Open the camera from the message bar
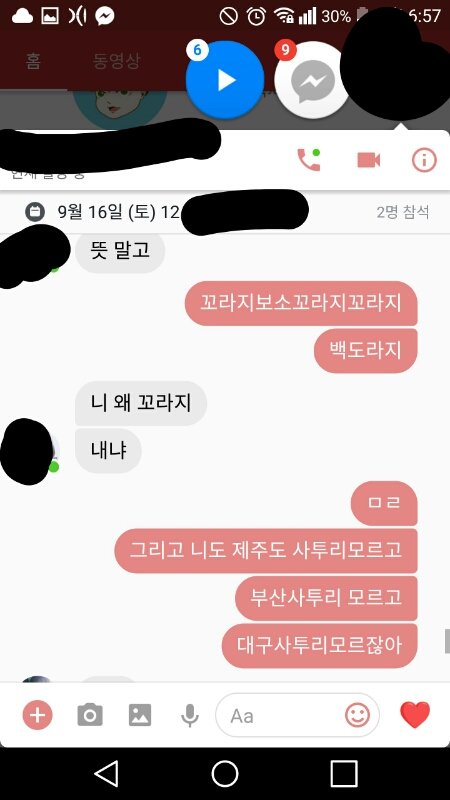The height and width of the screenshot is (800, 450). (90, 715)
